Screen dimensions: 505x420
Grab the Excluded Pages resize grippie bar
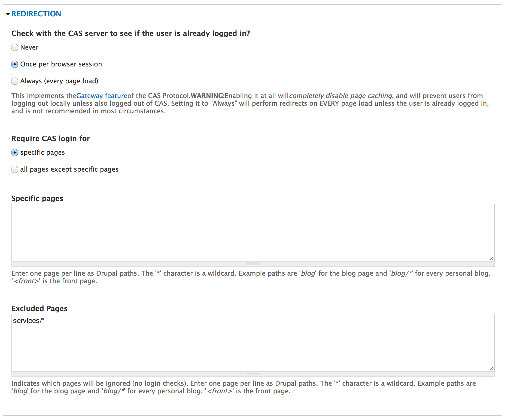point(253,374)
